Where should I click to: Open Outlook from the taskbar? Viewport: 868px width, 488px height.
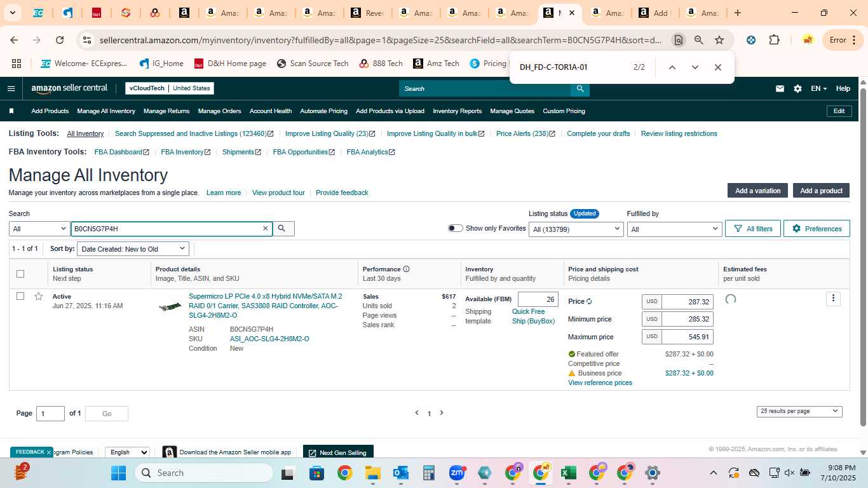(x=400, y=473)
